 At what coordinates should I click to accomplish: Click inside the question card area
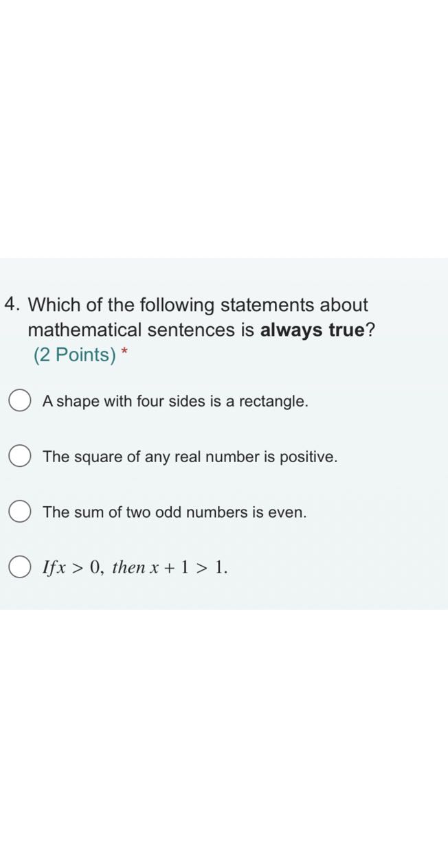pyautogui.click(x=224, y=433)
